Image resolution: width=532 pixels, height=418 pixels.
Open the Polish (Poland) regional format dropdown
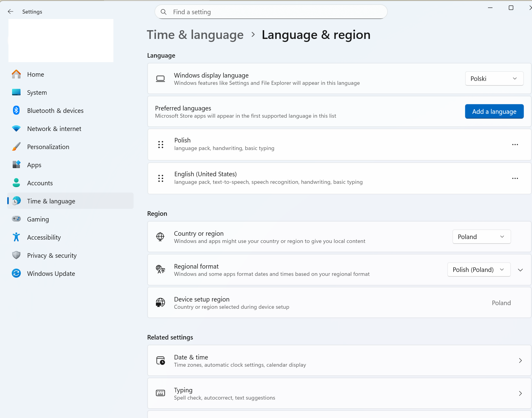tap(479, 270)
